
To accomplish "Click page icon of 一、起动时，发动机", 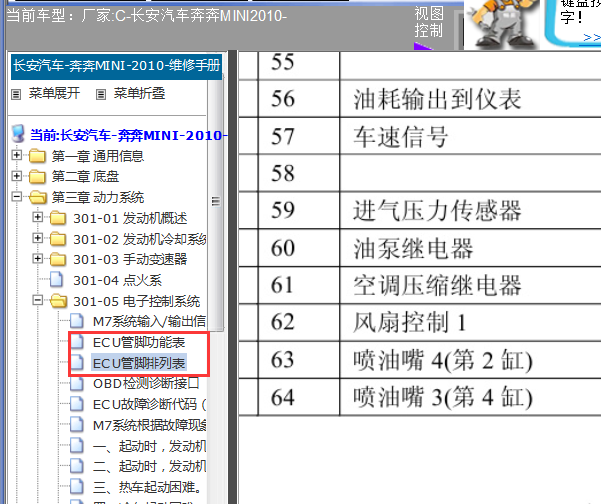I will click(77, 445).
